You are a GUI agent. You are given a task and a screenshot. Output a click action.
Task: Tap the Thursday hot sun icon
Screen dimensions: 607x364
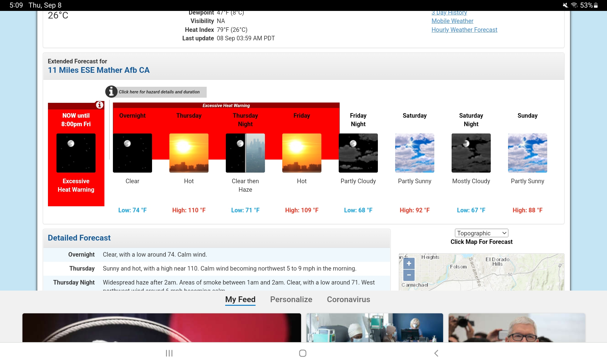click(x=189, y=153)
